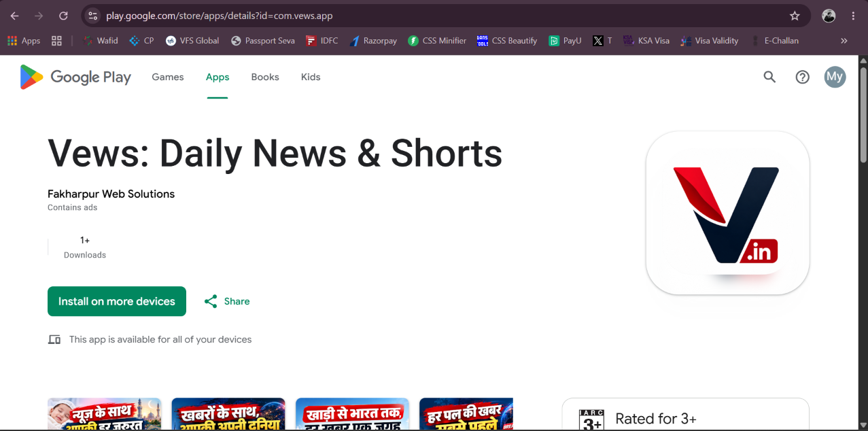This screenshot has width=868, height=431.
Task: Open the Visa Validity bookmark
Action: [710, 41]
